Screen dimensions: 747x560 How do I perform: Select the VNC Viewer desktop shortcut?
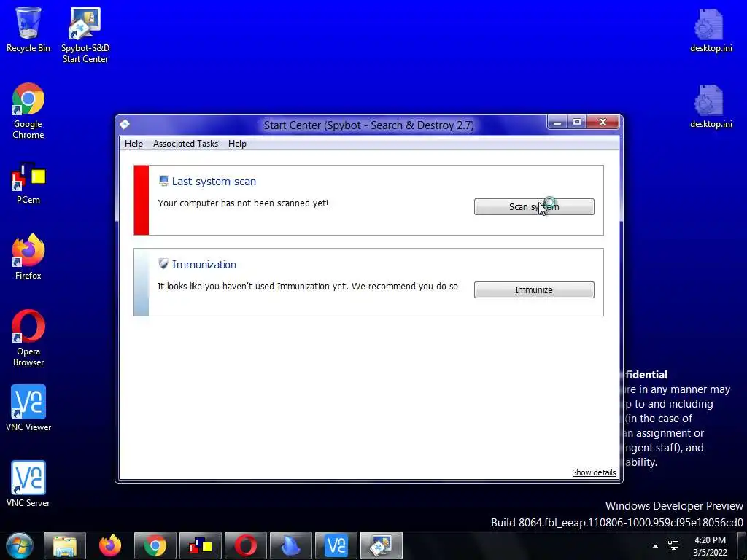click(x=28, y=408)
